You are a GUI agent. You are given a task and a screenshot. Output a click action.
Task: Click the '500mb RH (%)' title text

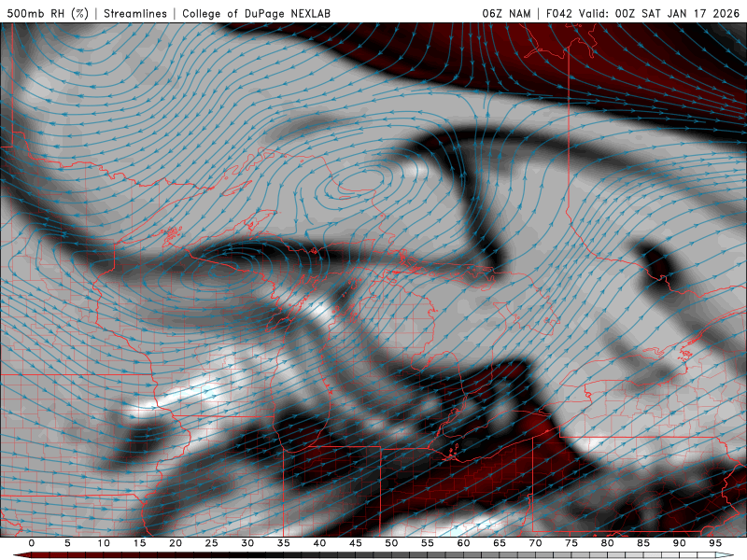[49, 14]
